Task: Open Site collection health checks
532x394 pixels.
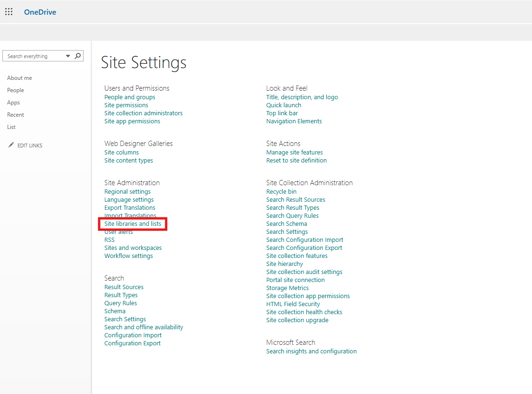Action: (x=304, y=312)
